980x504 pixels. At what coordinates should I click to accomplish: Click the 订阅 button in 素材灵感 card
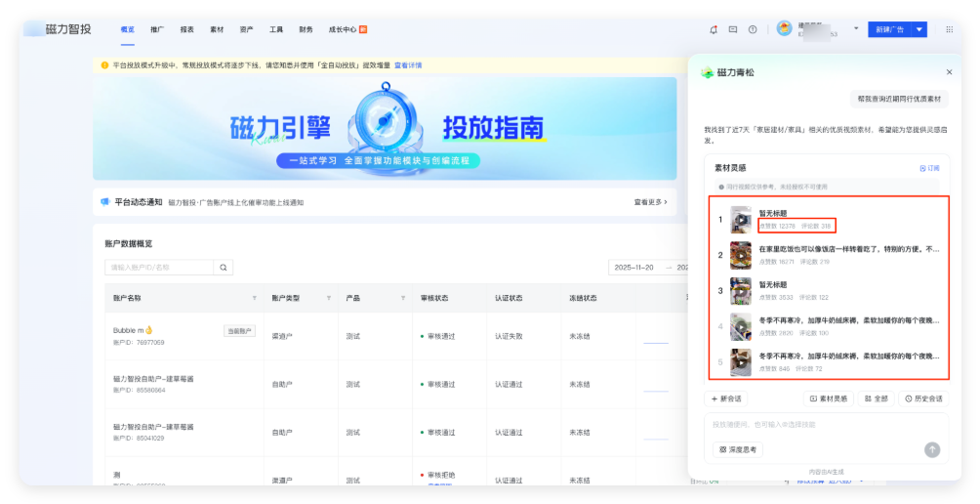coord(930,168)
